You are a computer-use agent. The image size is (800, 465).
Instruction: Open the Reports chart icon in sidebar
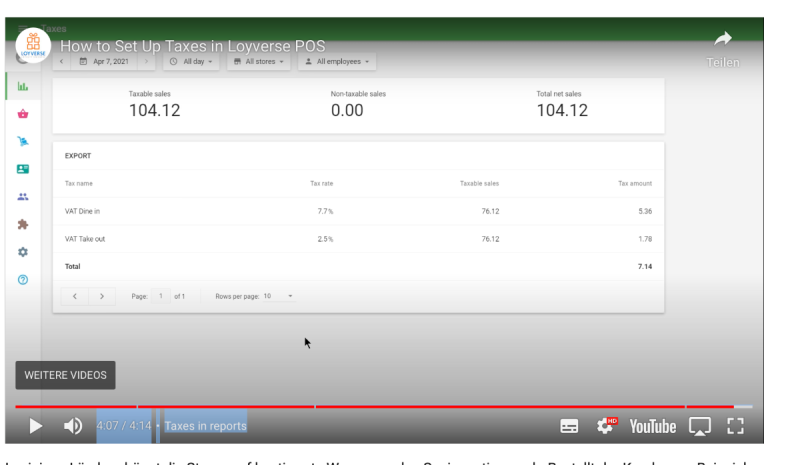pos(23,86)
